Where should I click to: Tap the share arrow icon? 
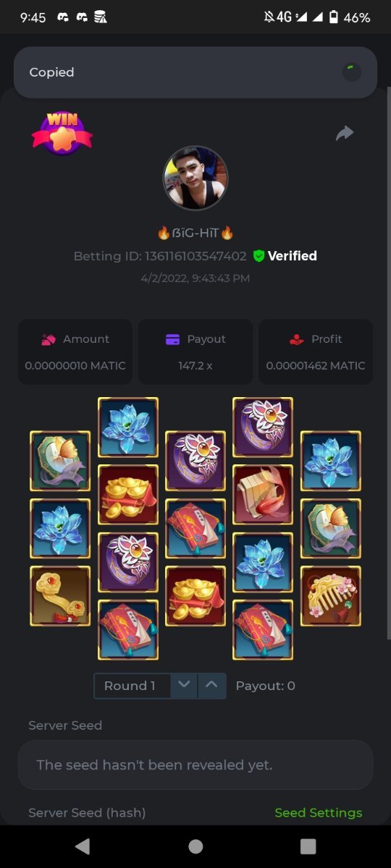click(x=345, y=133)
